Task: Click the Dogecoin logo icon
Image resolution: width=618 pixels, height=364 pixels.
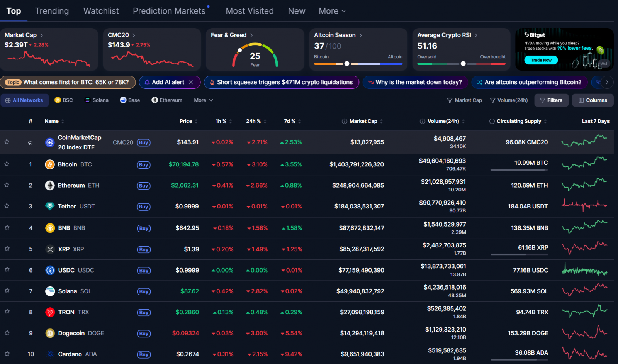Action: pos(50,333)
